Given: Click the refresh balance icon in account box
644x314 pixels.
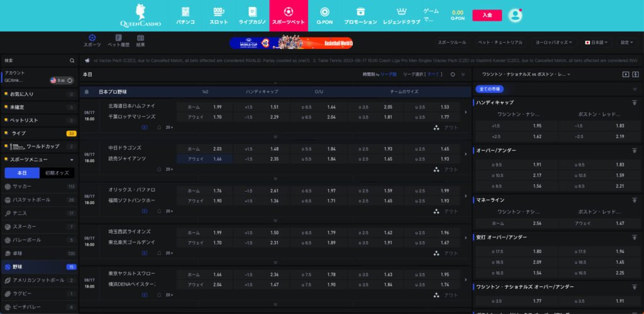Looking at the screenshot, I should (x=69, y=80).
